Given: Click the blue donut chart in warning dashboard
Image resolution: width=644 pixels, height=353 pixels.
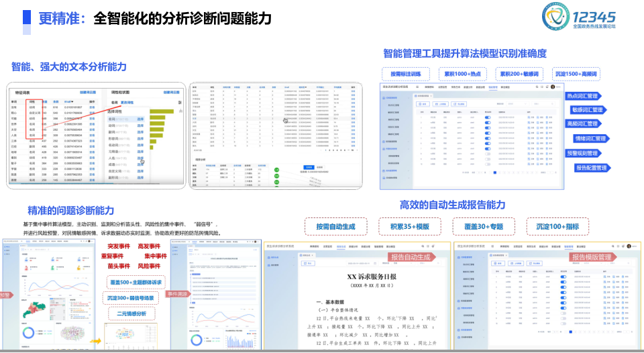Looking at the screenshot, I should 28,332.
